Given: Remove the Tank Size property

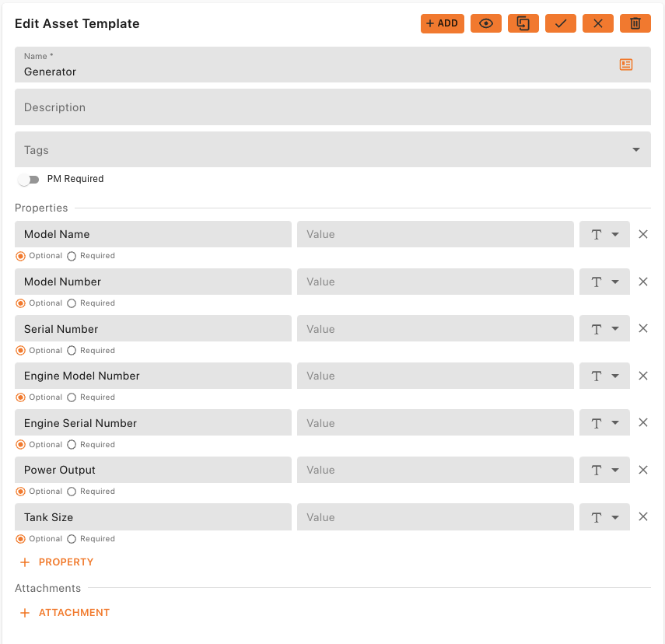Looking at the screenshot, I should (643, 516).
